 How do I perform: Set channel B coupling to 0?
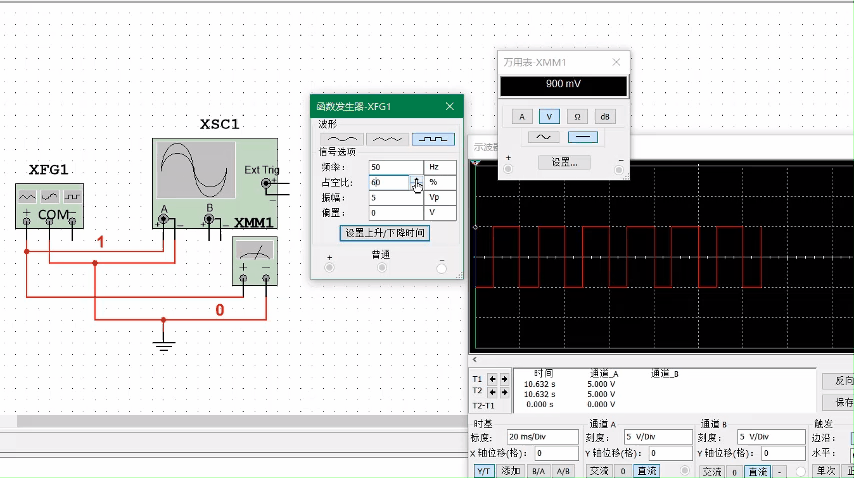(x=734, y=471)
